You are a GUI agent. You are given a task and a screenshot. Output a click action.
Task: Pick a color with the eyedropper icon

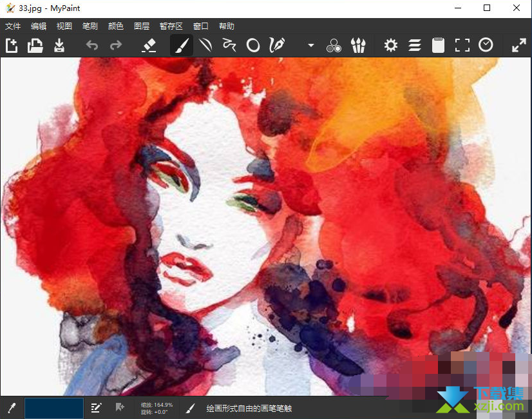pyautogui.click(x=12, y=408)
